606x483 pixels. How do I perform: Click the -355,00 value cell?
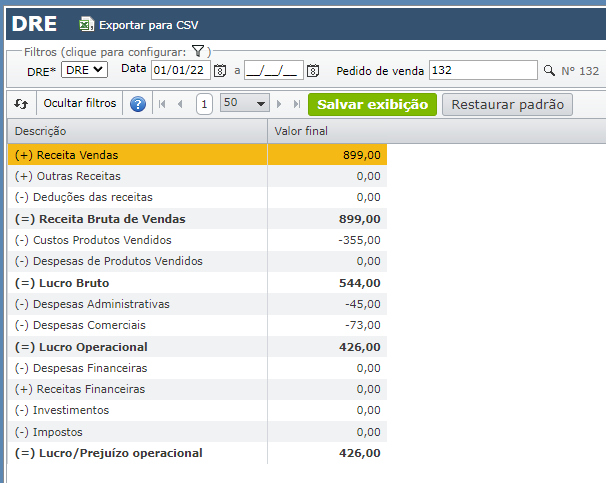pyautogui.click(x=327, y=240)
